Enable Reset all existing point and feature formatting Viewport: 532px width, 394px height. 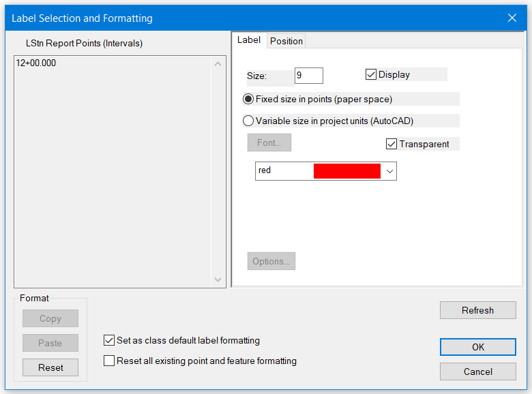point(109,361)
